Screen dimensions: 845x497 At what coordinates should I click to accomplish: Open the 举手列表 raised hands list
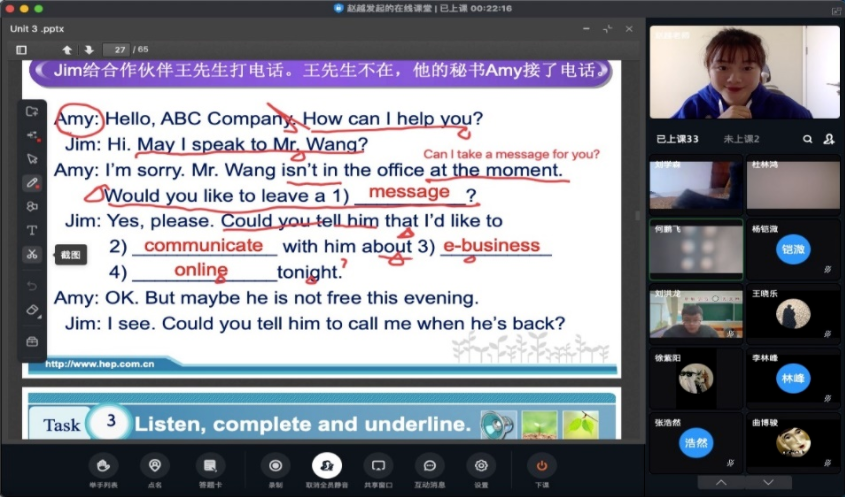click(x=103, y=471)
